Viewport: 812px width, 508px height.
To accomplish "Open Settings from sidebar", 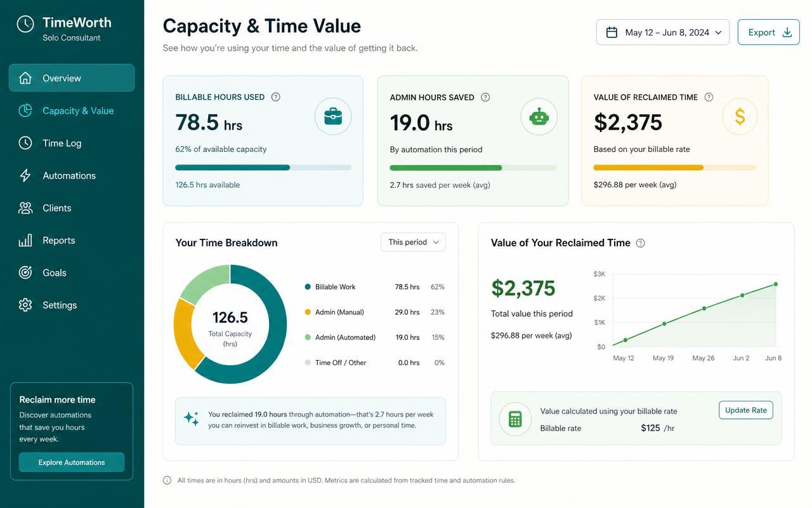I will [72, 305].
